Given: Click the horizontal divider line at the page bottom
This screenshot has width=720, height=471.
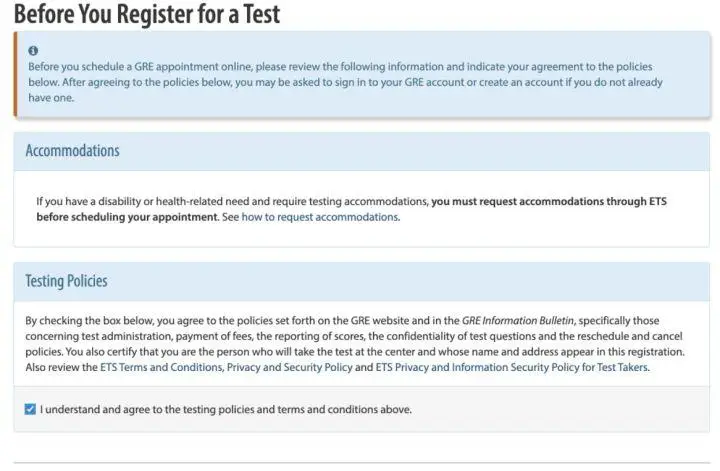Looking at the screenshot, I should coord(361,463).
